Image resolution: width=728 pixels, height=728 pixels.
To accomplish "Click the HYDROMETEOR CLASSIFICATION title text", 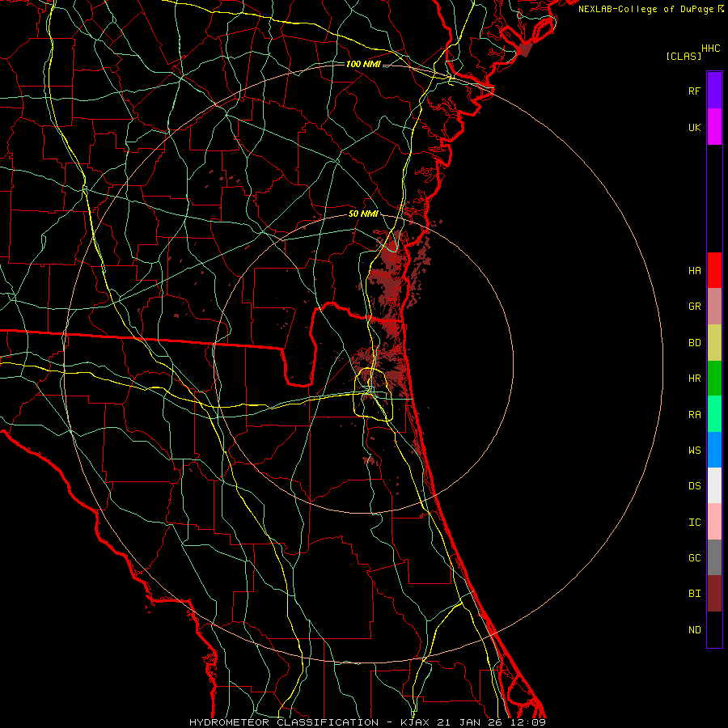I will pyautogui.click(x=284, y=722).
